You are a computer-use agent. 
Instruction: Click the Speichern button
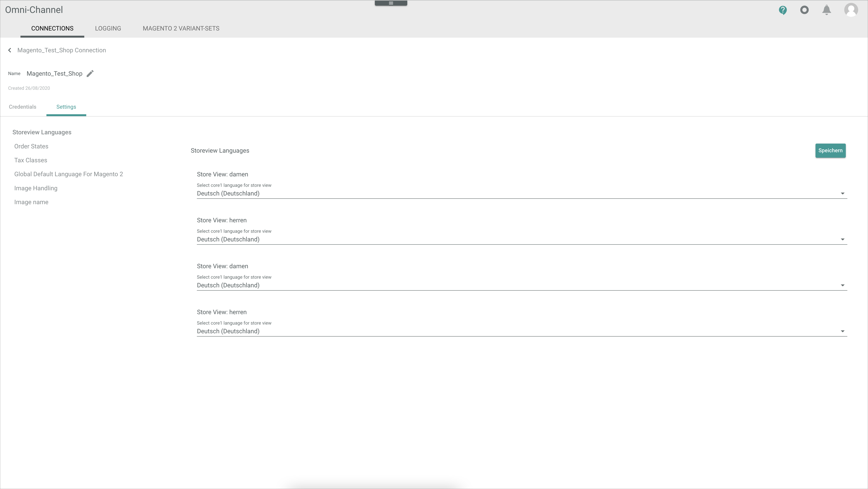click(x=830, y=151)
